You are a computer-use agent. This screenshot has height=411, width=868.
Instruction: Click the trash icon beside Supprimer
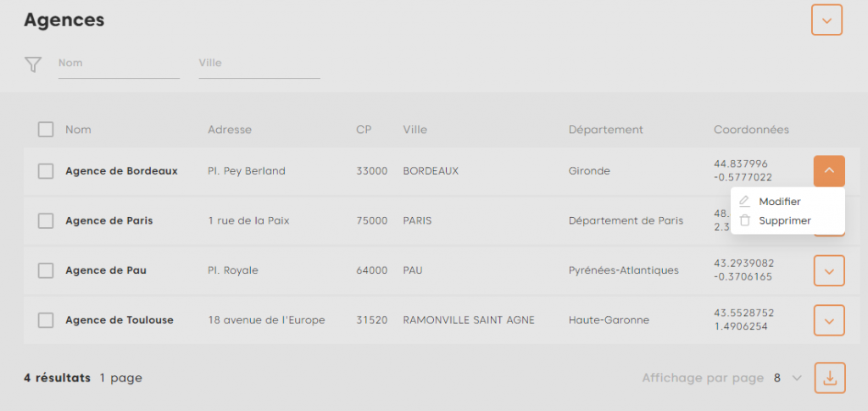tap(745, 220)
